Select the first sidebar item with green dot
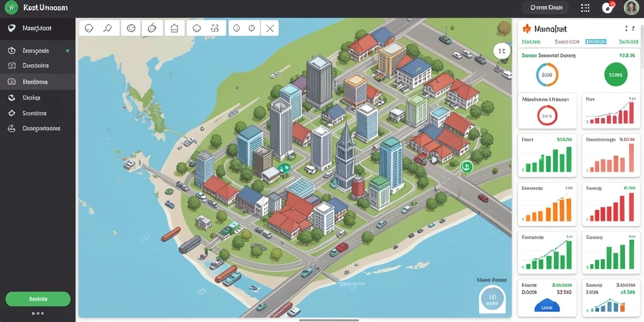Screen dimensions: 644x322 point(37,51)
